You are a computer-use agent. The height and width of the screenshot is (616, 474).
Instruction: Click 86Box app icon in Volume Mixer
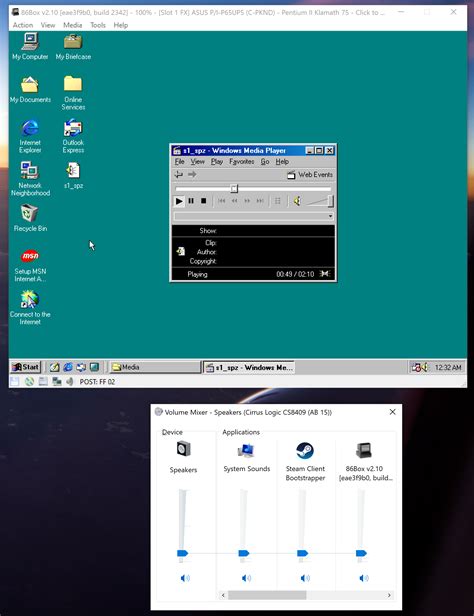[364, 450]
